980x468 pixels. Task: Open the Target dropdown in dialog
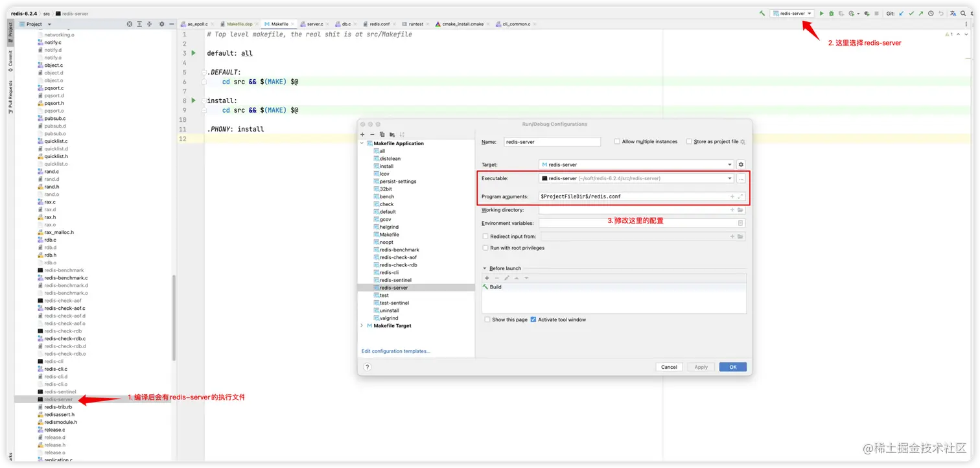click(x=636, y=165)
